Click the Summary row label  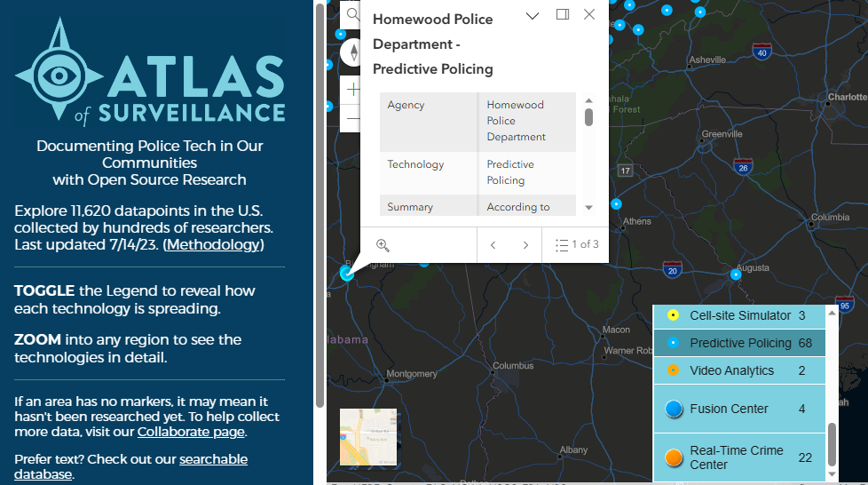[x=410, y=207]
